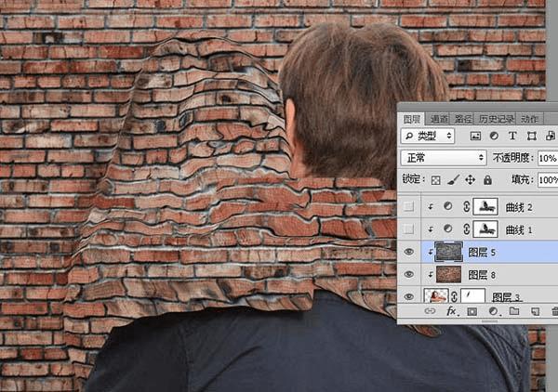
Task: Click link layers icon at panel bottom
Action: point(430,311)
